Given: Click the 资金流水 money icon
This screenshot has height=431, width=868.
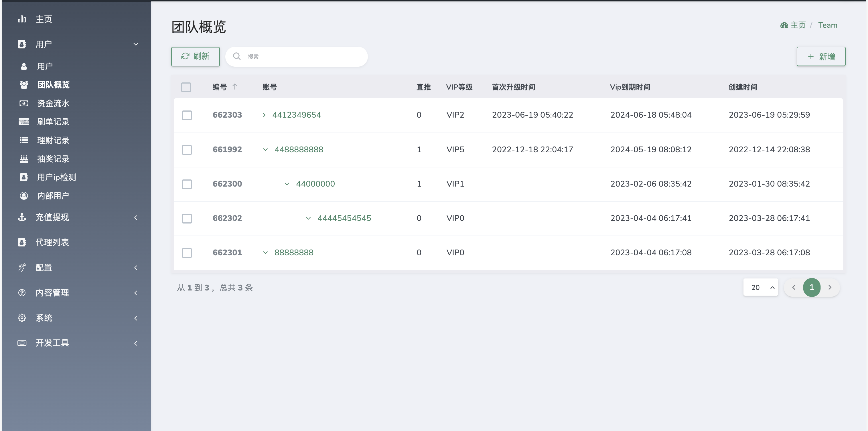Looking at the screenshot, I should [x=23, y=103].
